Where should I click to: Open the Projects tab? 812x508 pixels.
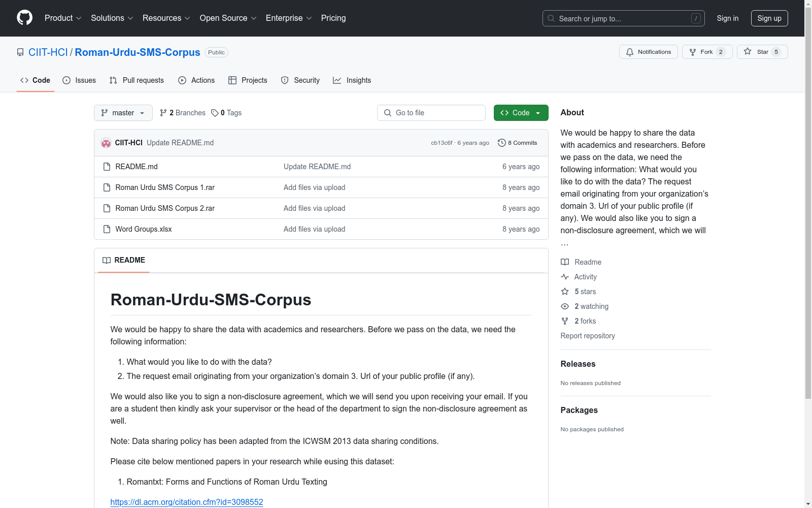[248, 80]
